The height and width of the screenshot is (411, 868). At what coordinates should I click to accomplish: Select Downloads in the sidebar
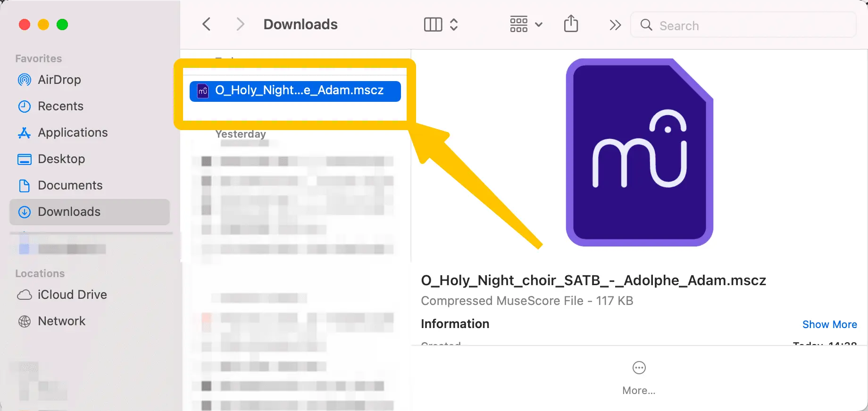coord(90,212)
